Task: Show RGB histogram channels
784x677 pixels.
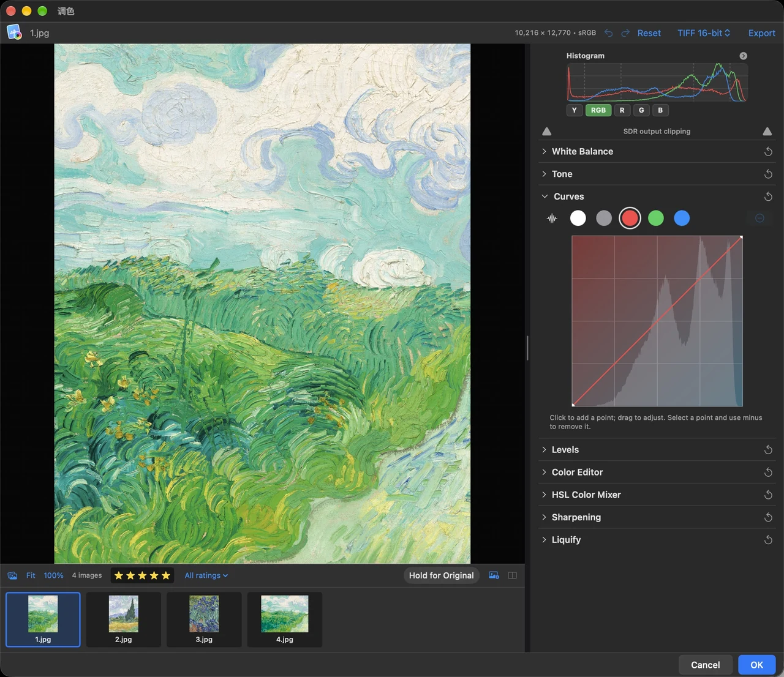Action: click(598, 110)
